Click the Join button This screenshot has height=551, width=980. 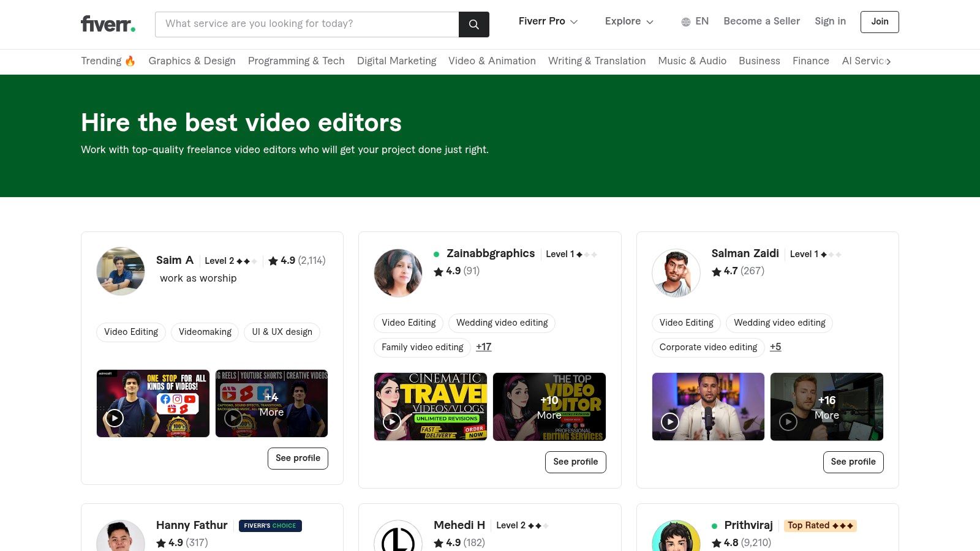(880, 21)
